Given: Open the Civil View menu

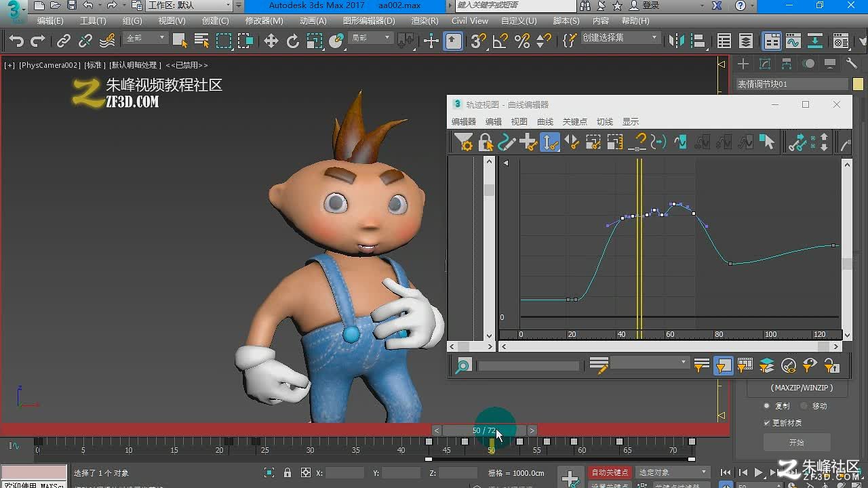Looking at the screenshot, I should (x=470, y=21).
